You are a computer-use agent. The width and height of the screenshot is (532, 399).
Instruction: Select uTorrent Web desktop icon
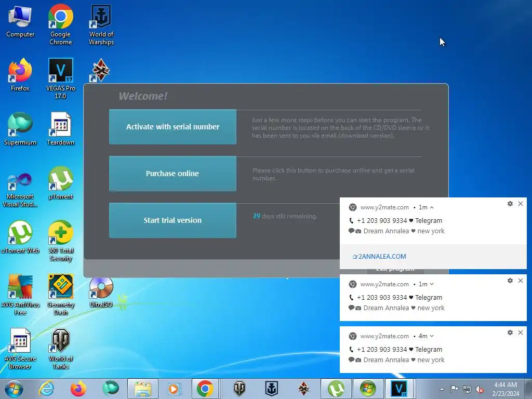pos(20,237)
